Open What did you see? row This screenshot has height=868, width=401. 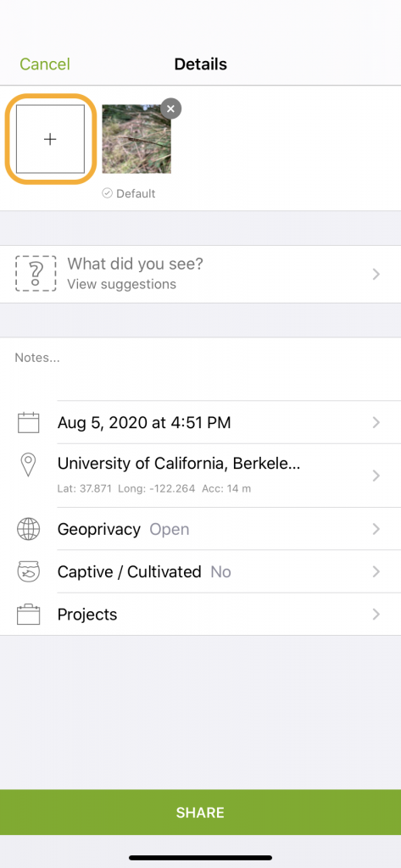pos(200,274)
